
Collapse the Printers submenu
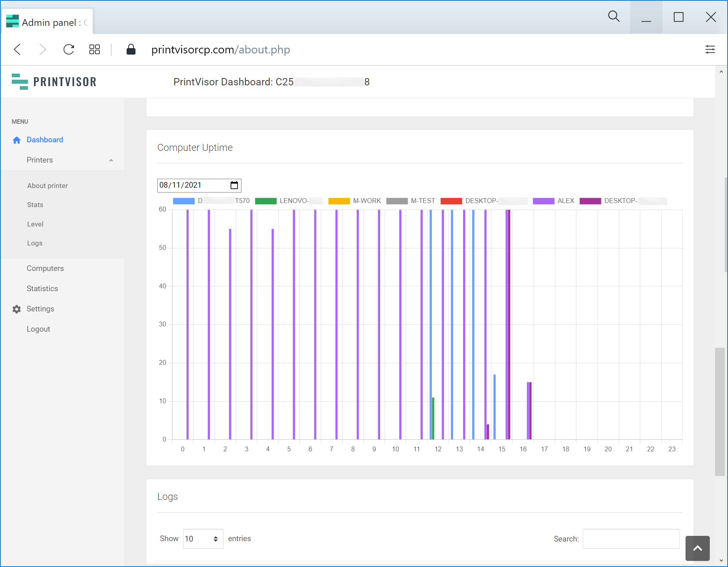(111, 160)
